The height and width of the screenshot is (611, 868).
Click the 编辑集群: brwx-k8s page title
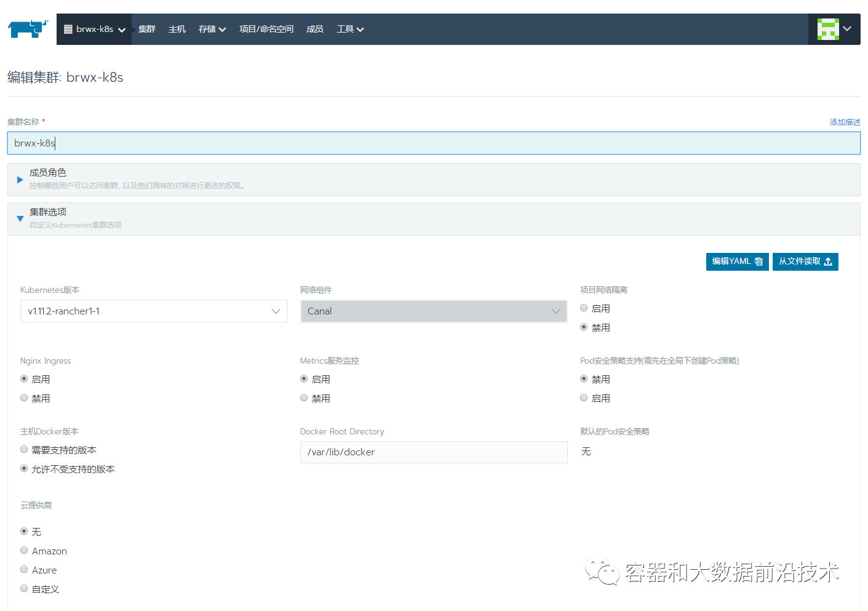pos(65,78)
